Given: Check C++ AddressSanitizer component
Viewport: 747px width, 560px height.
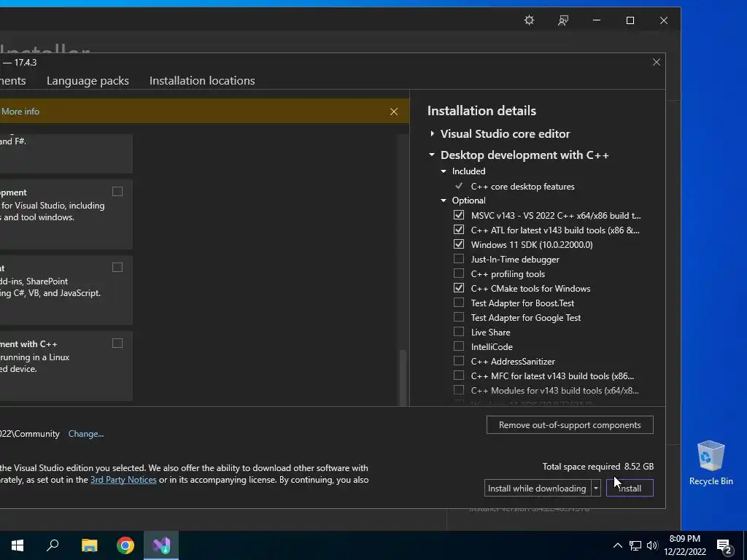Looking at the screenshot, I should tap(459, 361).
